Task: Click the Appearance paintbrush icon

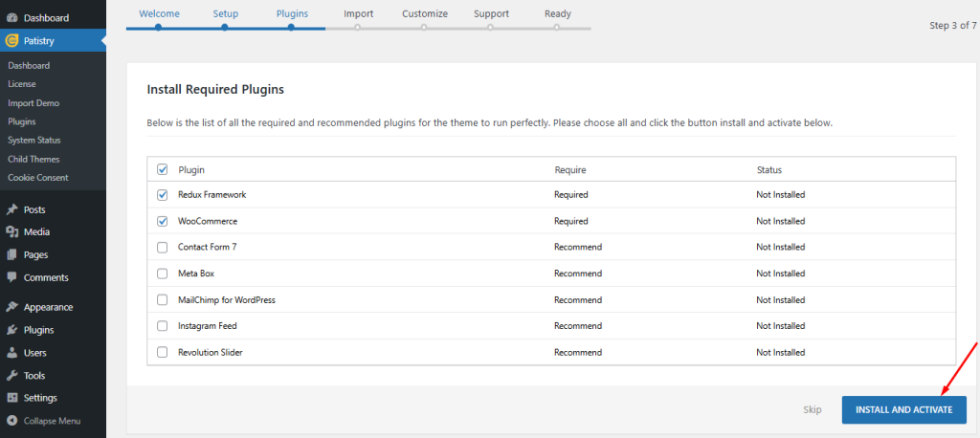Action: tap(11, 307)
